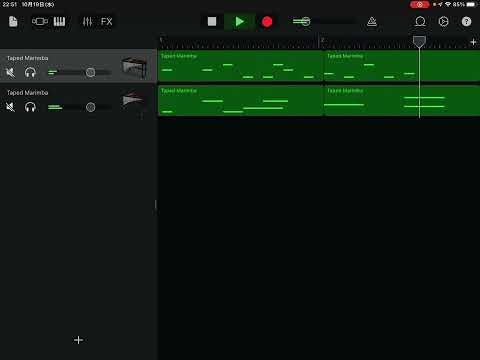Mute the second Taped Marimba track
Screen dimensions: 480x360
click(x=11, y=107)
